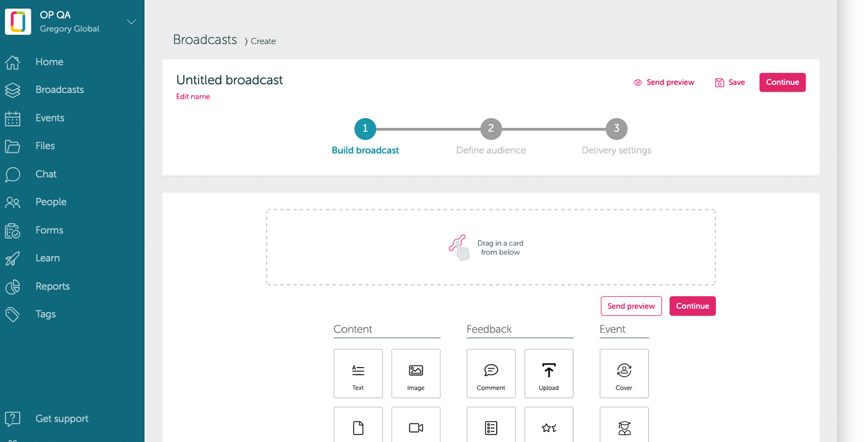Select the star rating feedback card
Screen dimensions: 868x442
tap(549, 425)
